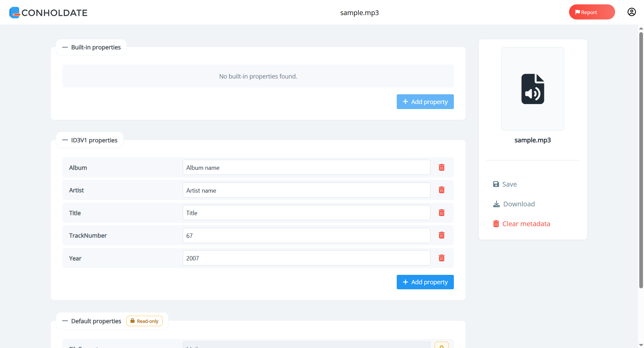The height and width of the screenshot is (348, 644).
Task: Click the Report button
Action: pyautogui.click(x=592, y=12)
